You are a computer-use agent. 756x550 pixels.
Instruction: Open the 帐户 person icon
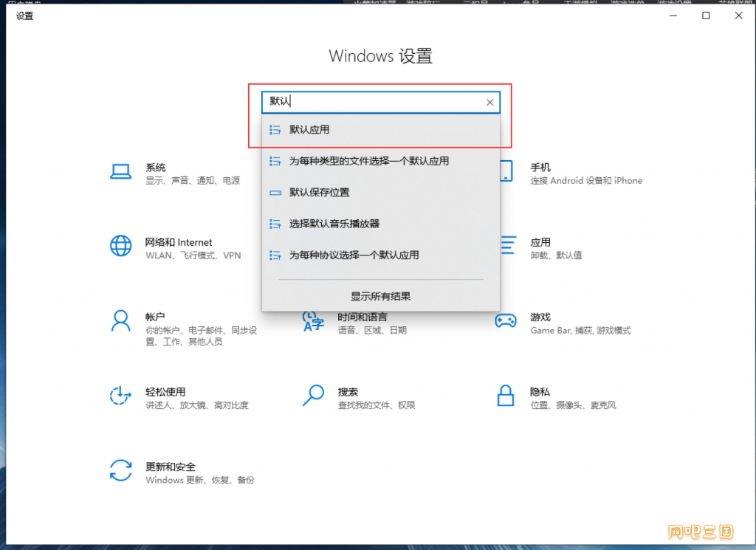click(120, 321)
